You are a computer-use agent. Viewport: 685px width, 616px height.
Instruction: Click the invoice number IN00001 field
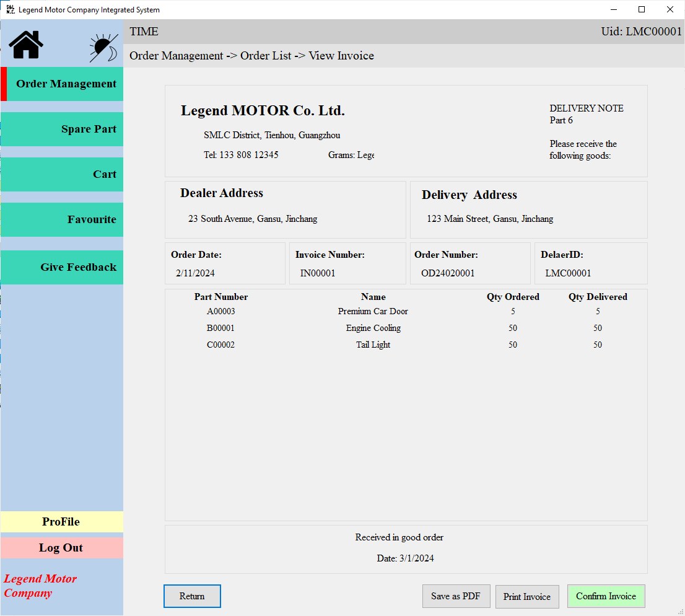318,273
